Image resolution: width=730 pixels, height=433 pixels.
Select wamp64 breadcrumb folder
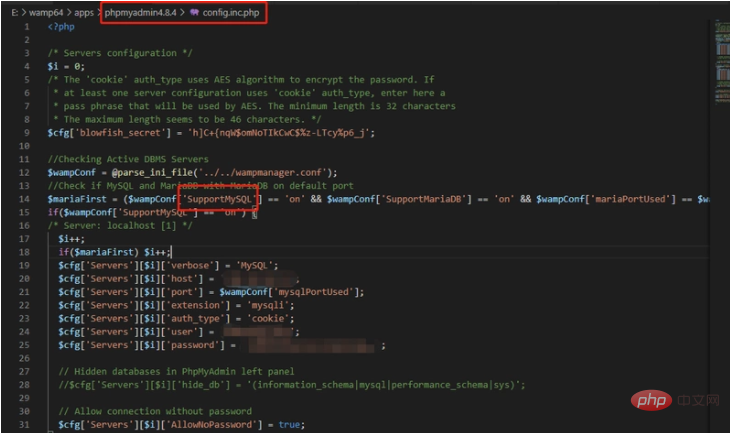(46, 13)
